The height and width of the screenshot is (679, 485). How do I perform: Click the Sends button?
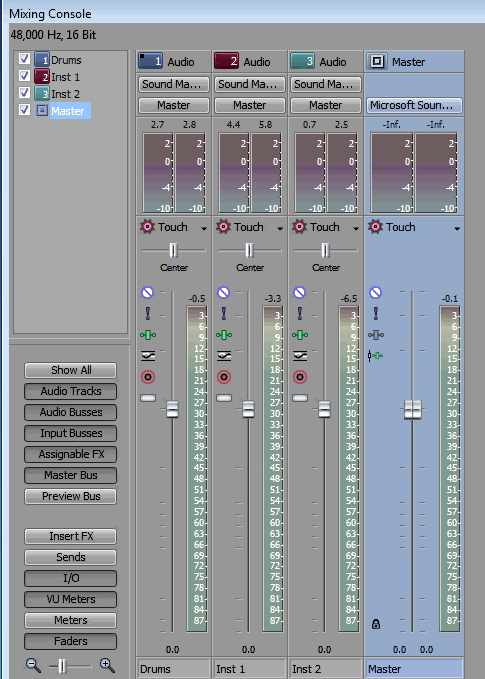click(x=71, y=557)
